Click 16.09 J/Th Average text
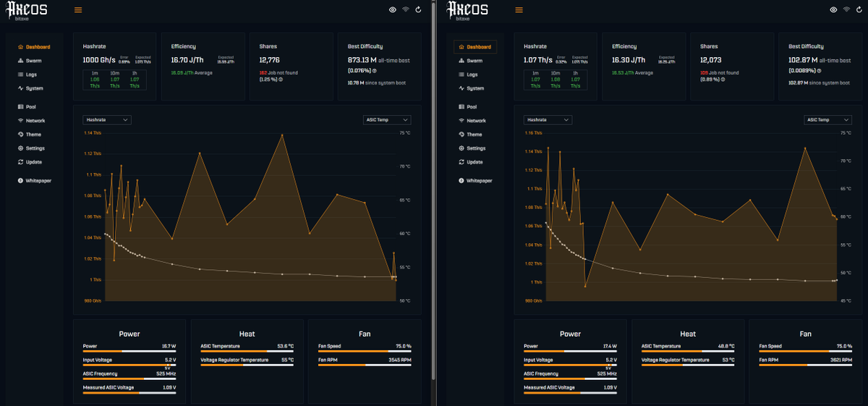 [192, 73]
